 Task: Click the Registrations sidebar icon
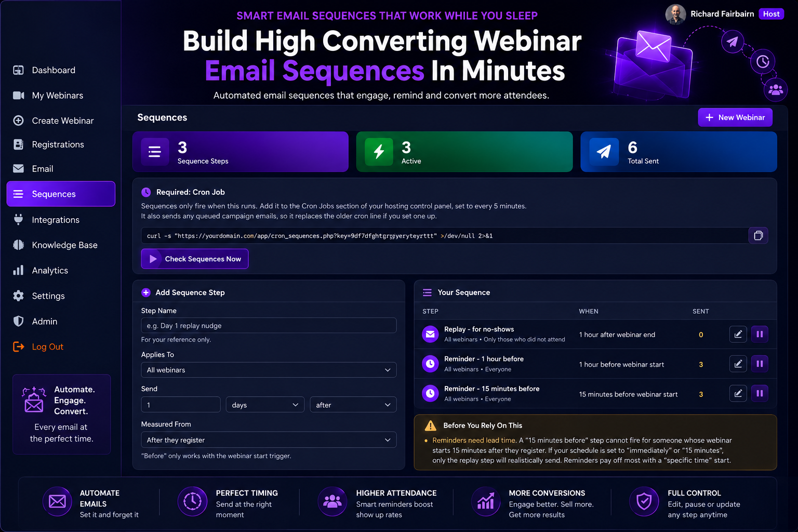coord(18,144)
